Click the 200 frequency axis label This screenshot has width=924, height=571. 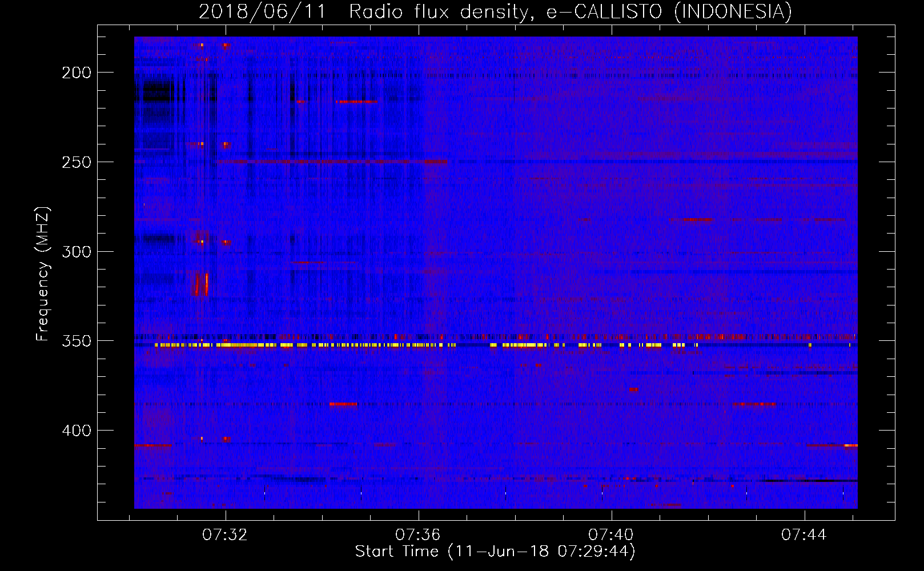pyautogui.click(x=77, y=73)
